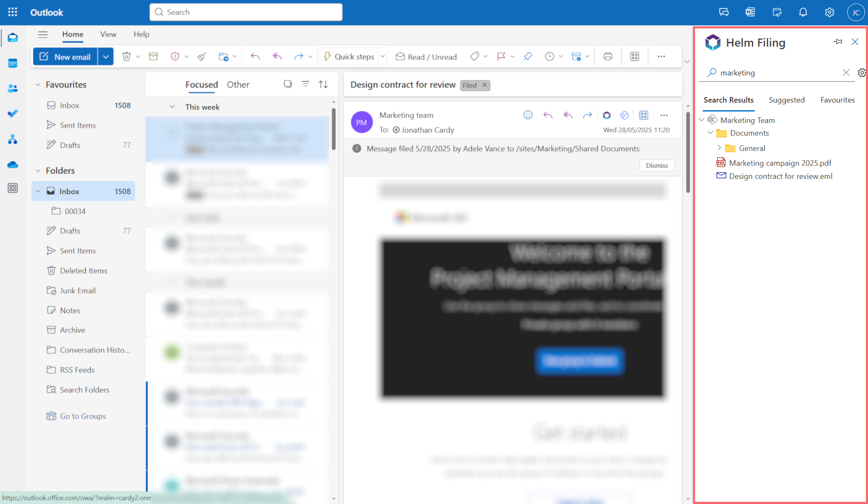The width and height of the screenshot is (868, 504).
Task: Pin the message with the pin icon
Action: pos(528,56)
